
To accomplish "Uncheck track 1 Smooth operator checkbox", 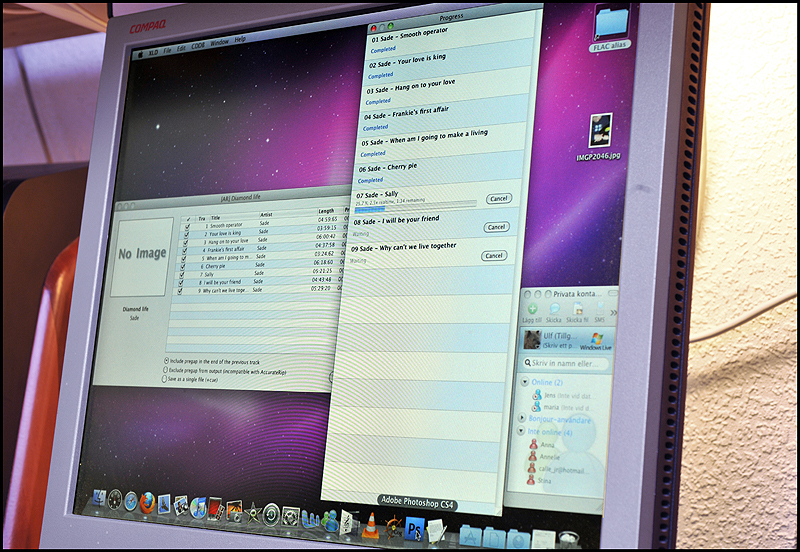I will tap(187, 227).
